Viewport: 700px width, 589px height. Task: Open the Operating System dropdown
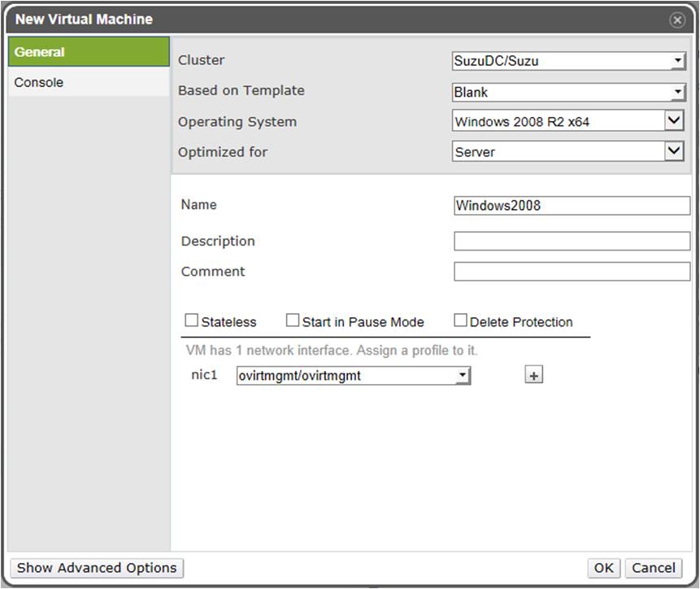(559, 122)
